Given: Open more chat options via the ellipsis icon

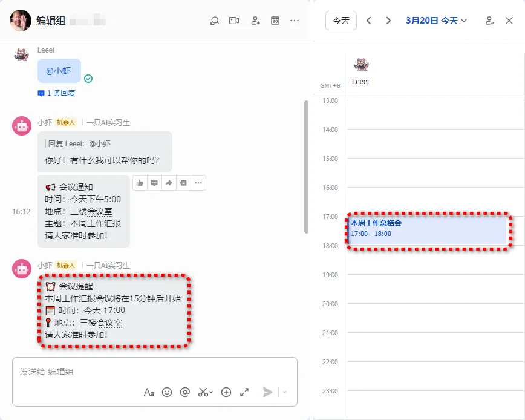Looking at the screenshot, I should (x=295, y=20).
